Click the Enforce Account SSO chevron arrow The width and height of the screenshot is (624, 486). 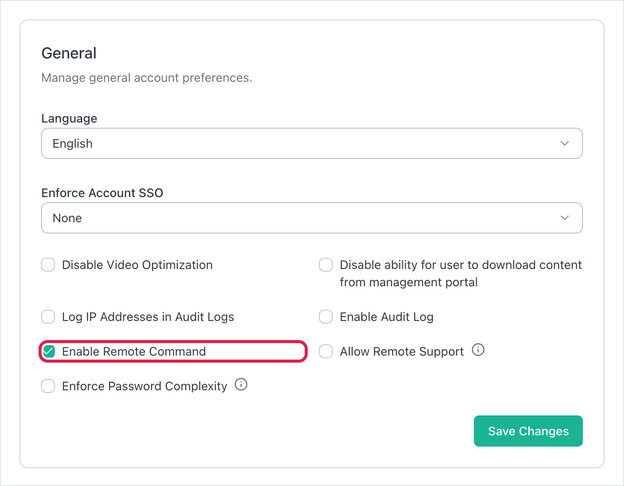point(565,218)
